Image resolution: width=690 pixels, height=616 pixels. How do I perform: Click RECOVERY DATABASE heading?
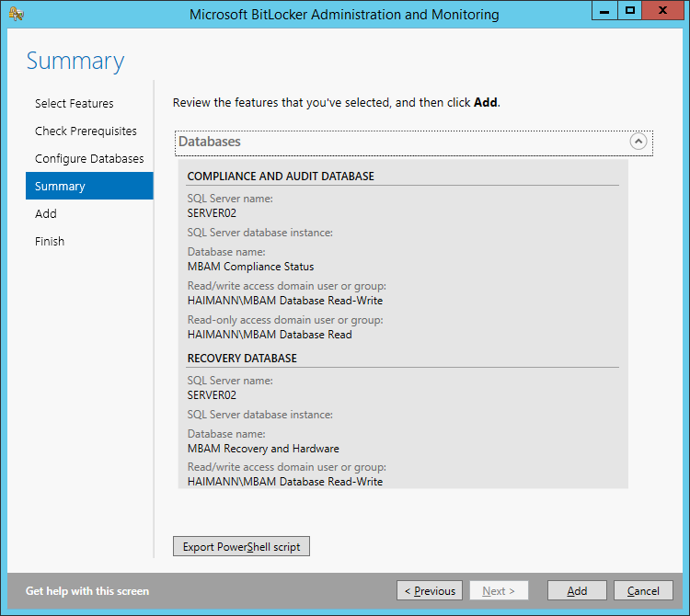click(242, 359)
